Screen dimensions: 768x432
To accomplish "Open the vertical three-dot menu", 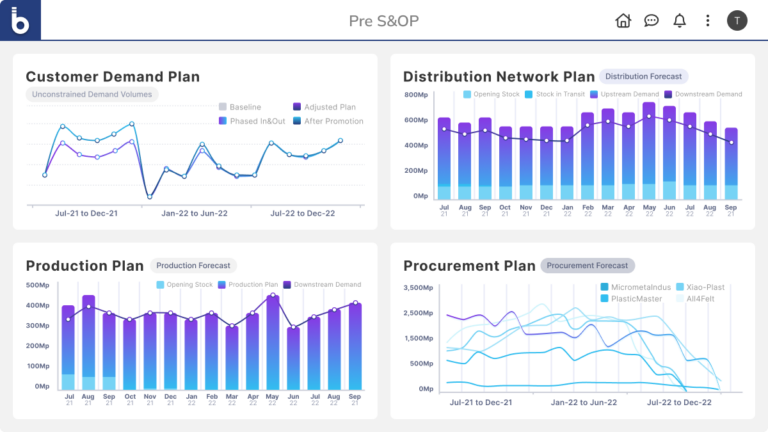I will click(708, 20).
